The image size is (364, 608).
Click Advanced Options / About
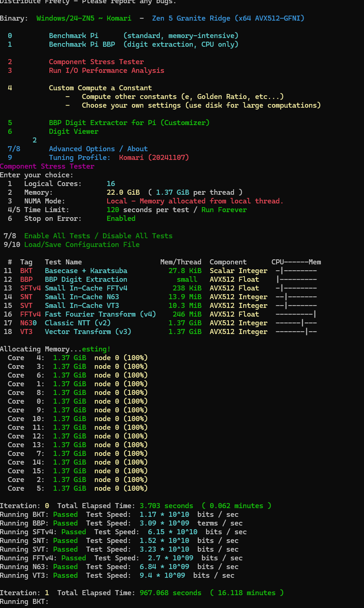(x=98, y=149)
